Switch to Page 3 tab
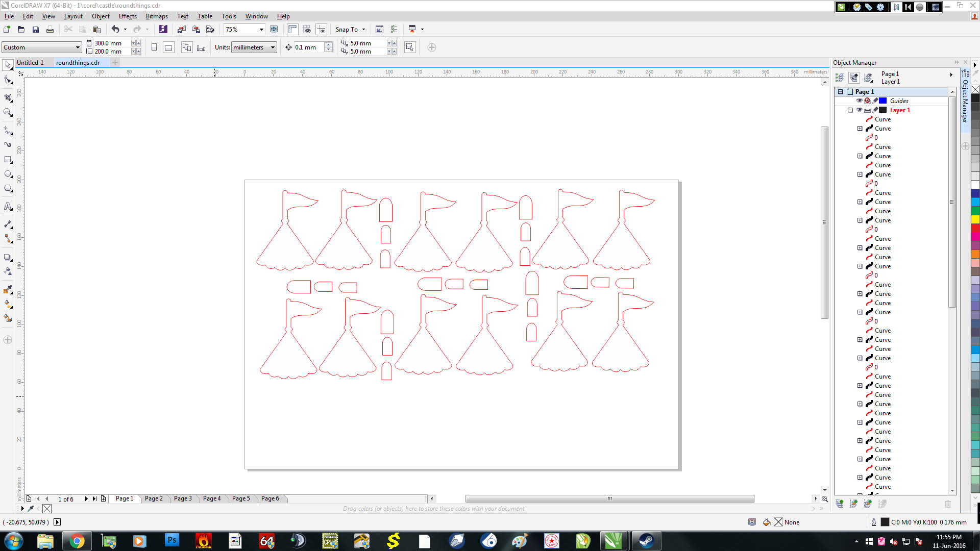This screenshot has width=980, height=551. [182, 498]
